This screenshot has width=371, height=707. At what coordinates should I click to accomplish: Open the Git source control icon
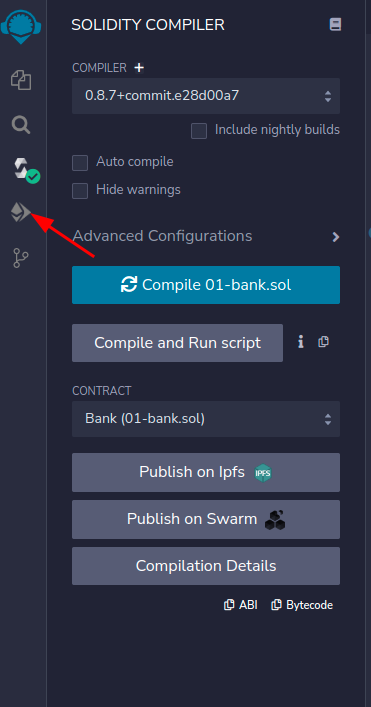click(21, 258)
